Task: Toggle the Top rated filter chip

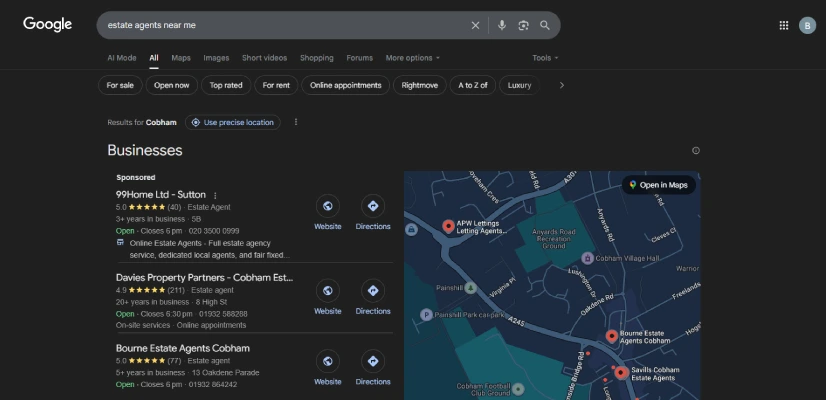Action: (x=226, y=85)
